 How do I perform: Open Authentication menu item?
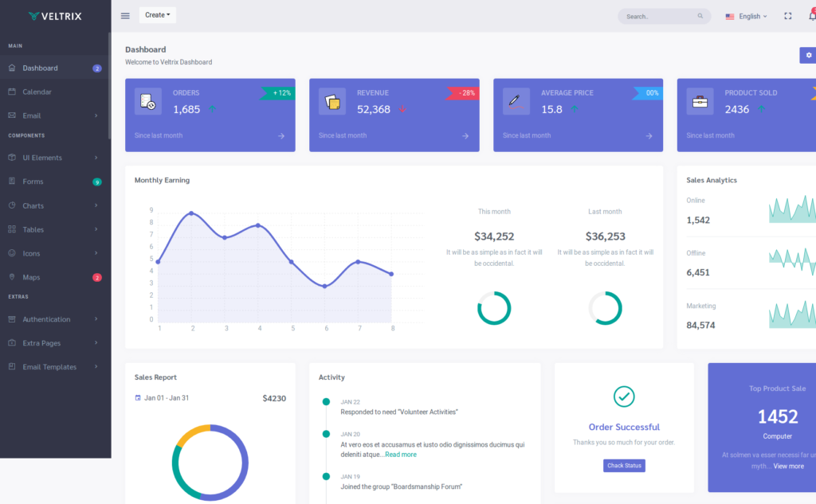(x=55, y=318)
